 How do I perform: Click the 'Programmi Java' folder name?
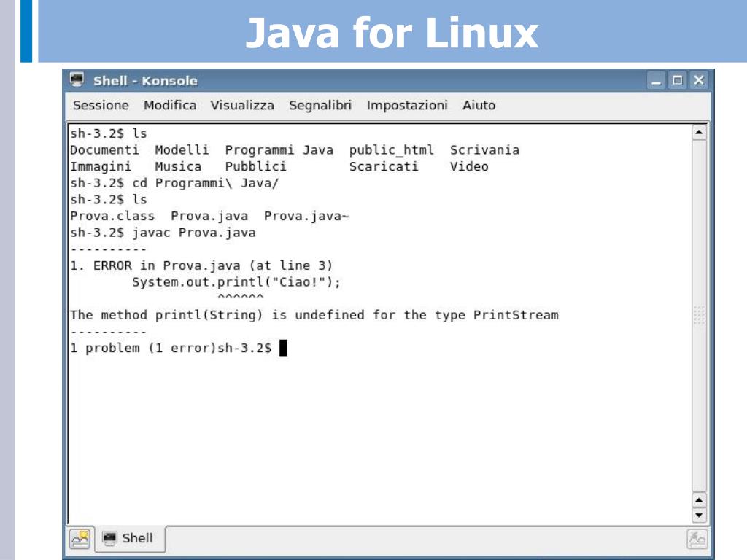[279, 150]
